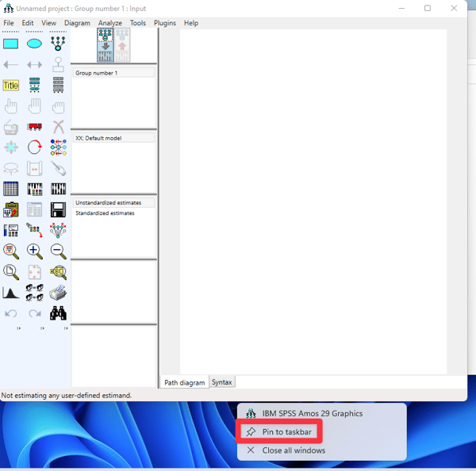The width and height of the screenshot is (476, 471).
Task: Open the analysis properties tool
Action: point(35,189)
